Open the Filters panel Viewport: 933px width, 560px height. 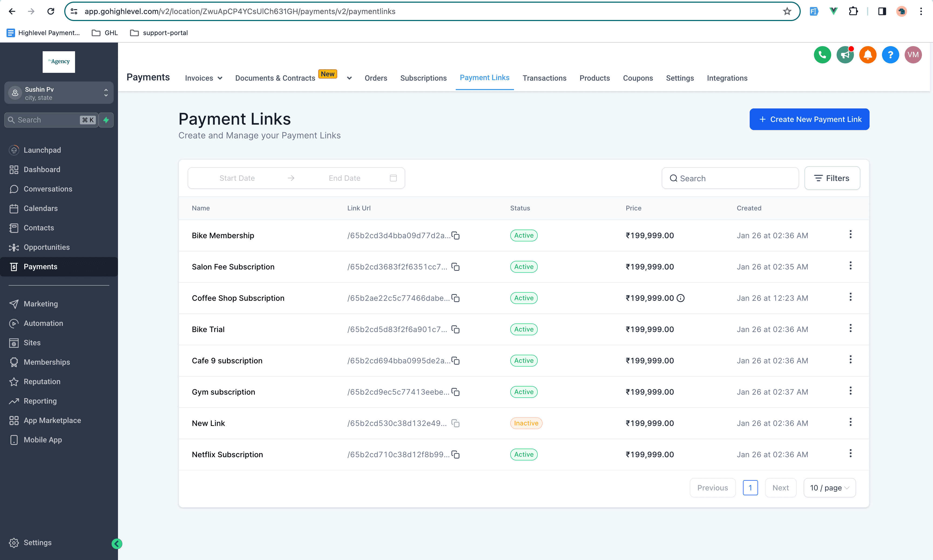pos(832,178)
